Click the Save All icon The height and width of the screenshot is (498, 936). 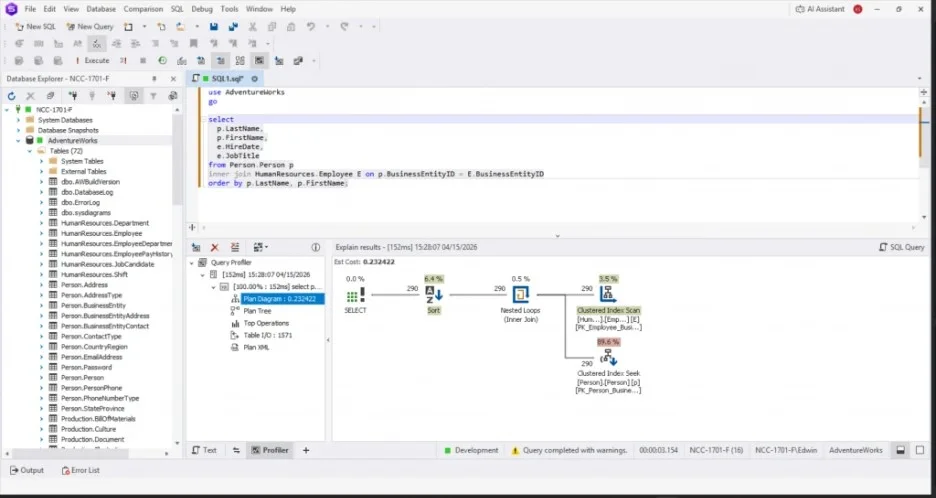[x=233, y=26]
